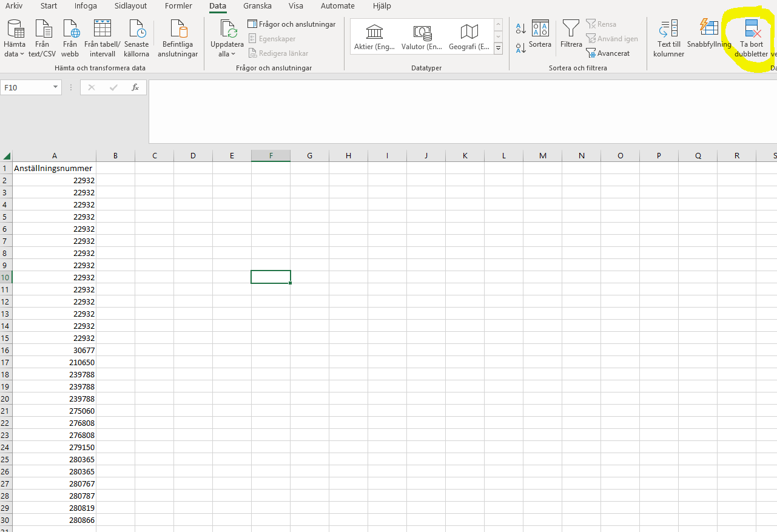Sort ascending with A-Z icon
The image size is (777, 532).
click(520, 29)
